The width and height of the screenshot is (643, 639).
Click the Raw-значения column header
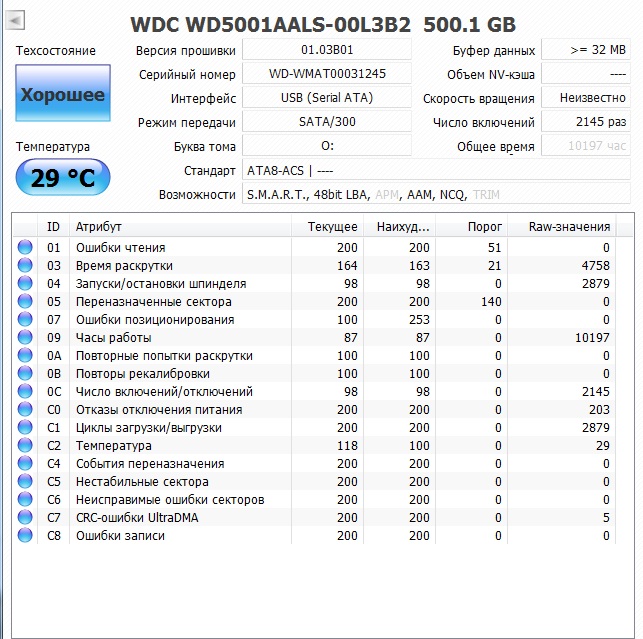561,227
